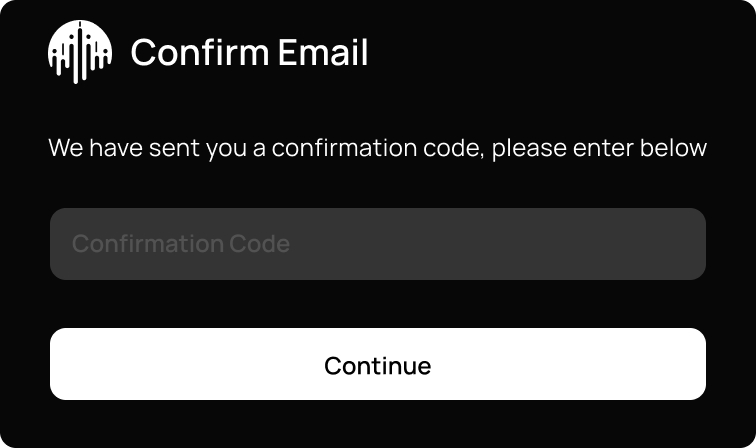Click the confirmation code sent message text
Viewport: 756px width, 448px height.
click(x=378, y=149)
